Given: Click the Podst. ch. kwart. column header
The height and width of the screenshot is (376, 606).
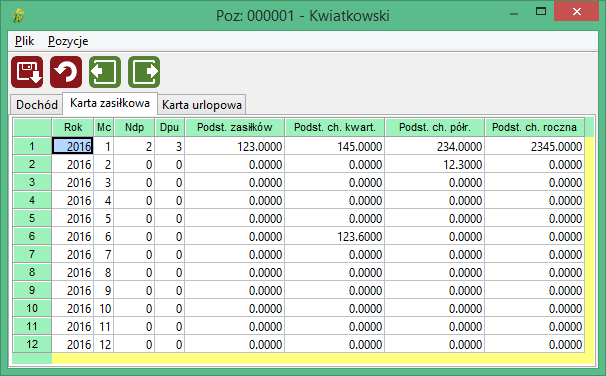Looking at the screenshot, I should point(335,127).
